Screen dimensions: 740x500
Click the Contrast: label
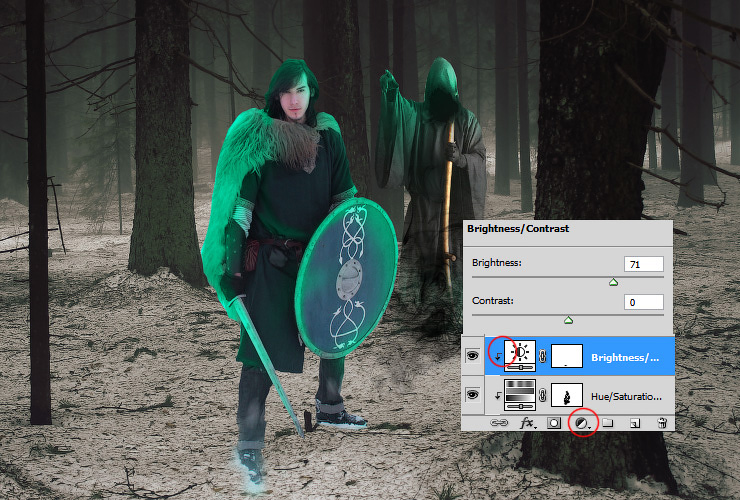point(493,301)
